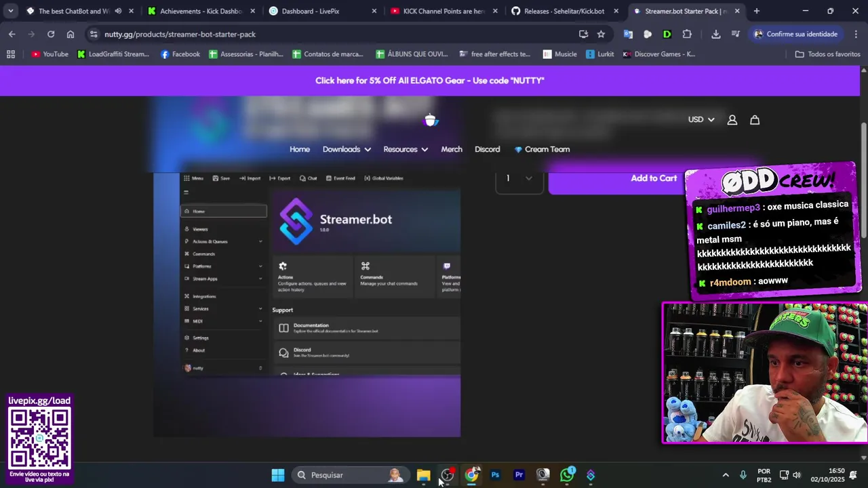Switch to KICK Channel Points tab
The image size is (868, 488).
(x=443, y=11)
